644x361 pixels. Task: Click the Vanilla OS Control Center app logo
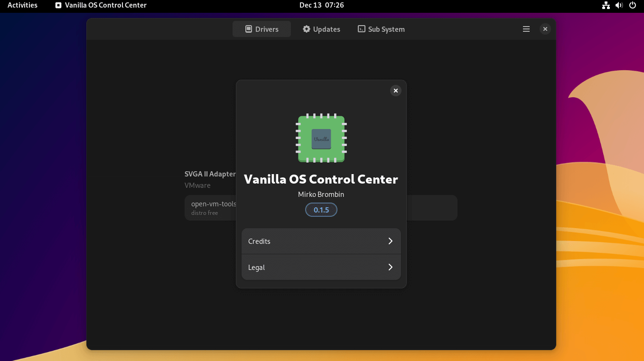[321, 138]
